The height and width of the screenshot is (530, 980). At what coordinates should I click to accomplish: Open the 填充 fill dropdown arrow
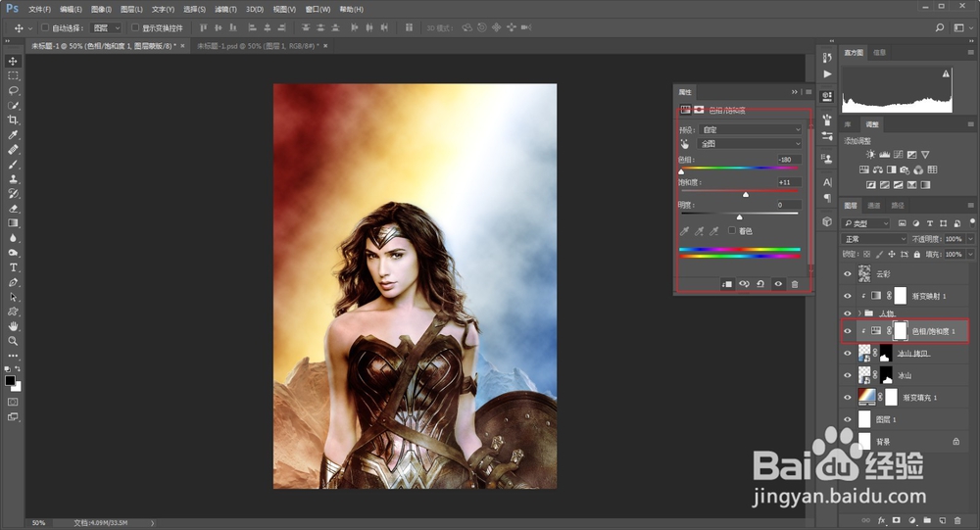coord(970,255)
